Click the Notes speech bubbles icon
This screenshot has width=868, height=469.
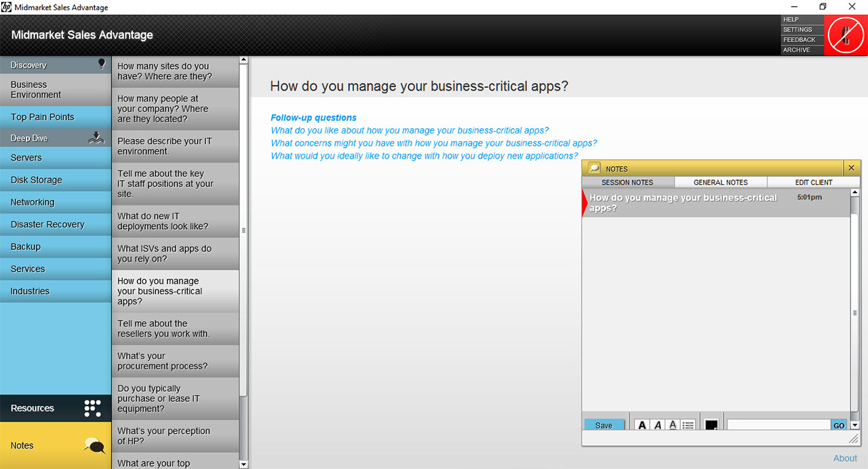[x=94, y=445]
